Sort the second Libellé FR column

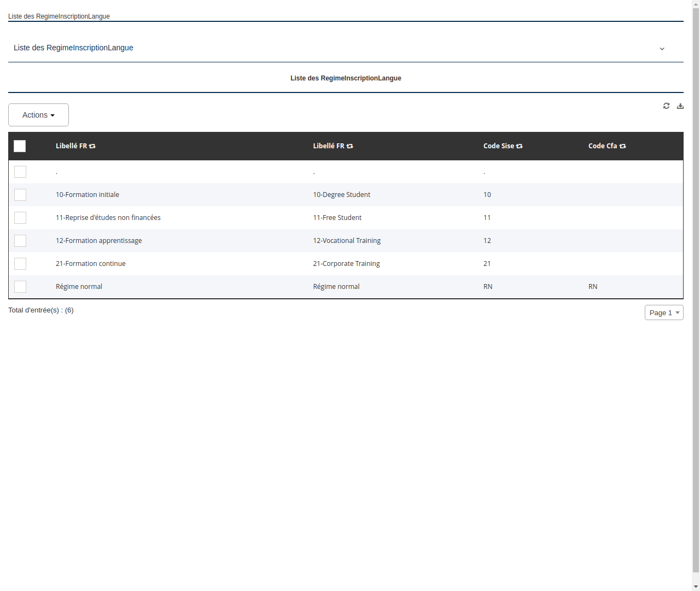click(349, 146)
